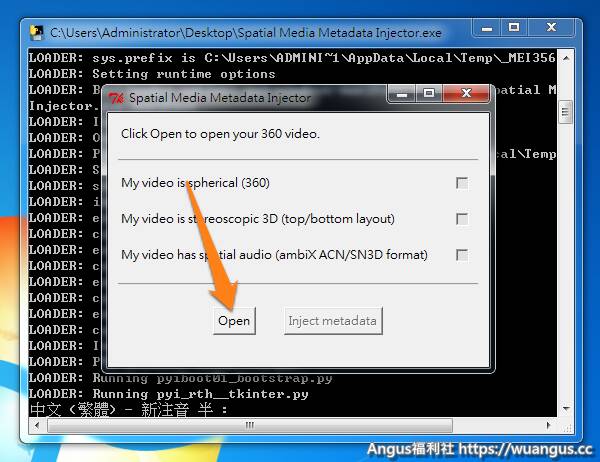This screenshot has width=600, height=462.
Task: Click the label 'My video is spherical (360)'
Action: click(195, 183)
